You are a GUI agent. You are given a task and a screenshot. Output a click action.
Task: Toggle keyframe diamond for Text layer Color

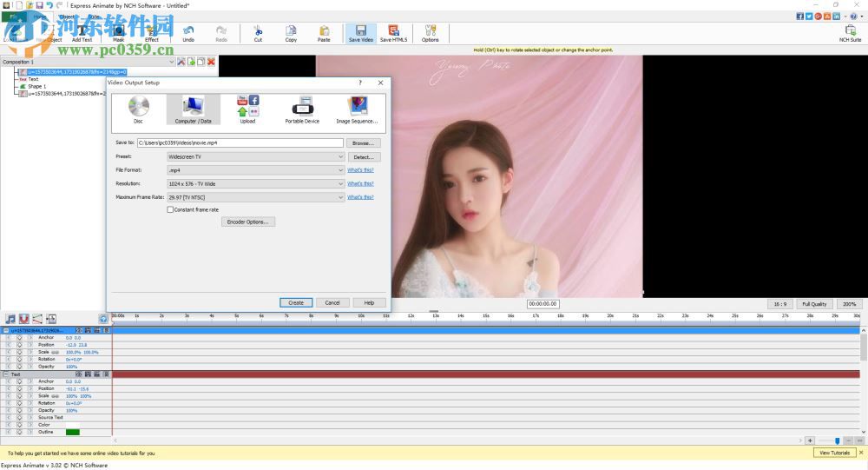coord(19,425)
